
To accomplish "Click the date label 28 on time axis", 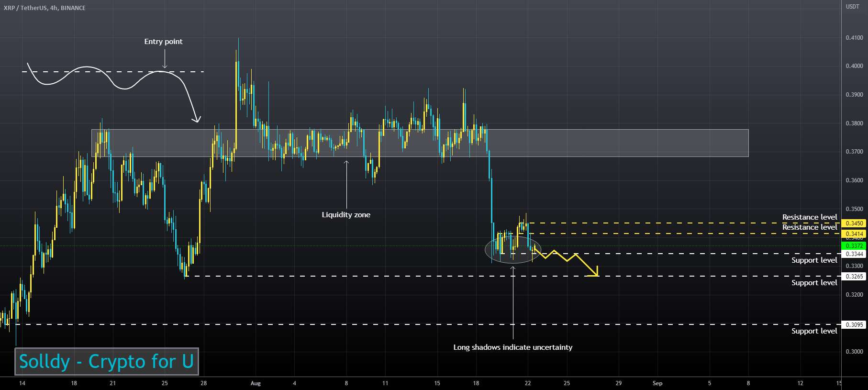I will click(203, 383).
